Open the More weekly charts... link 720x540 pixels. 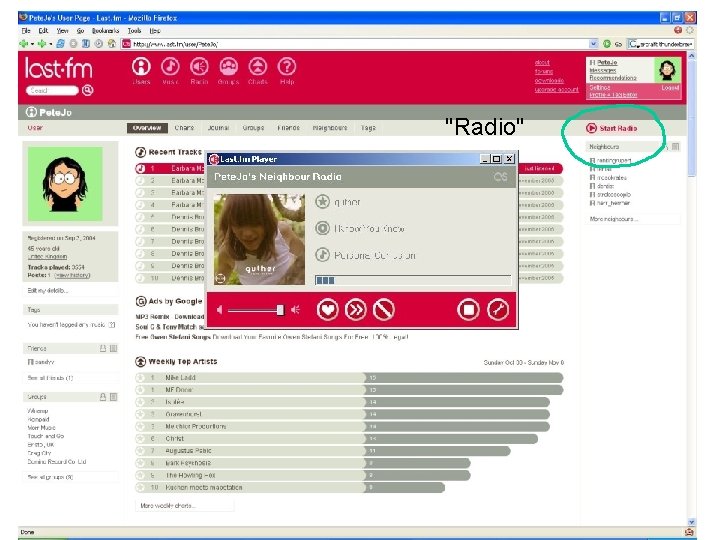(168, 506)
